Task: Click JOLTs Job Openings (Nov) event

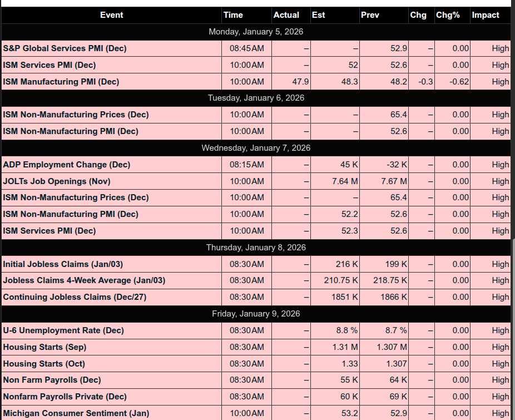Action: coord(57,181)
